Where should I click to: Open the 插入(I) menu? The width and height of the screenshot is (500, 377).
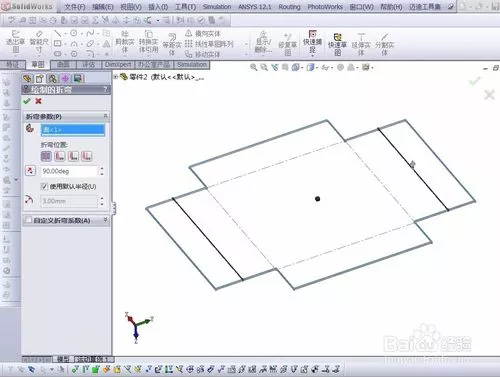point(158,7)
